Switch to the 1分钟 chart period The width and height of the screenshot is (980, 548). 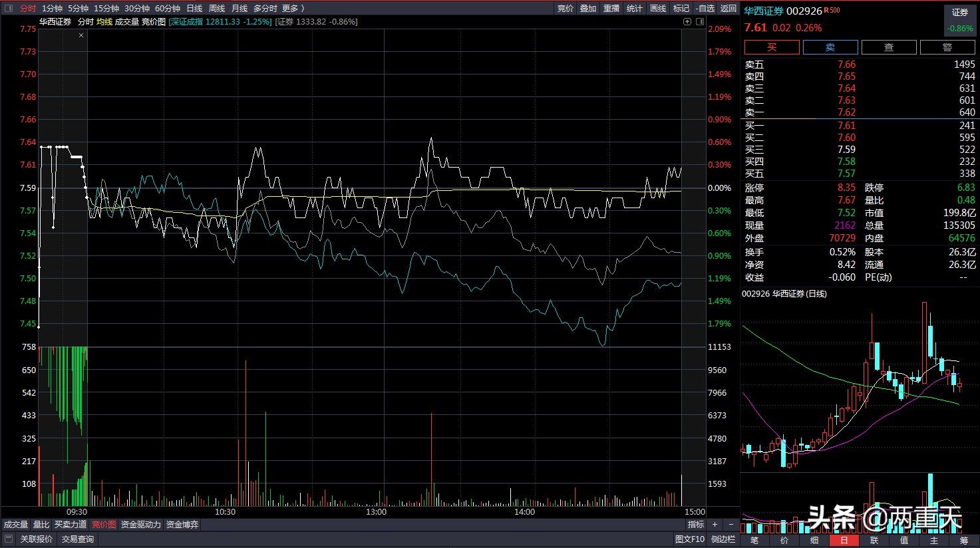pyautogui.click(x=52, y=8)
